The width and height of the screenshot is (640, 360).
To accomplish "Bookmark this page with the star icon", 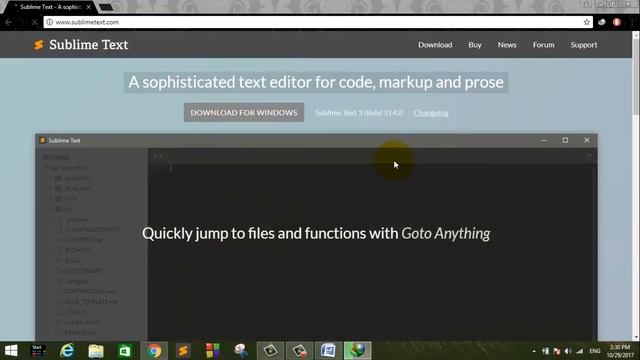I will (587, 22).
